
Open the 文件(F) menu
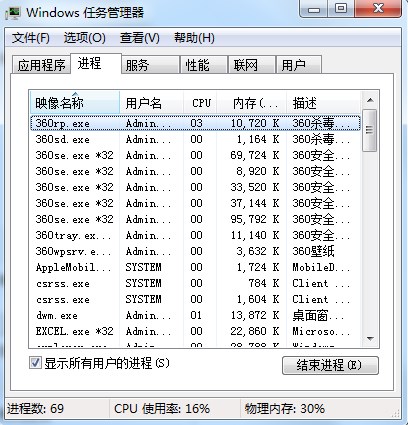tap(31, 38)
